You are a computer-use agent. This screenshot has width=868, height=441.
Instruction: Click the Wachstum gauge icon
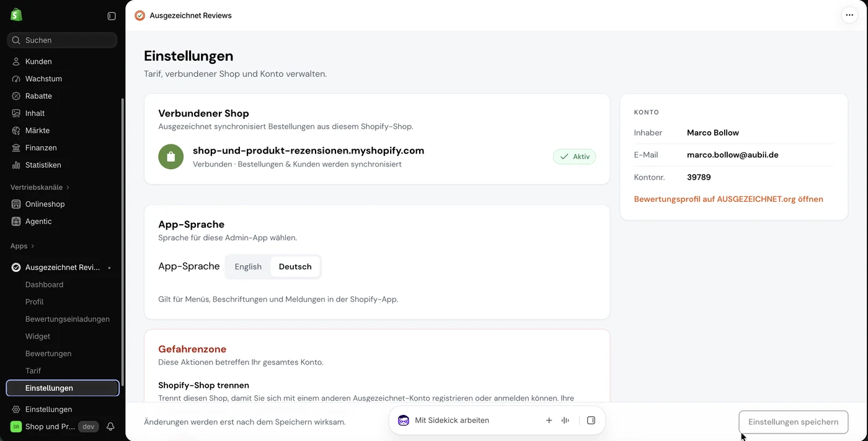(x=16, y=79)
